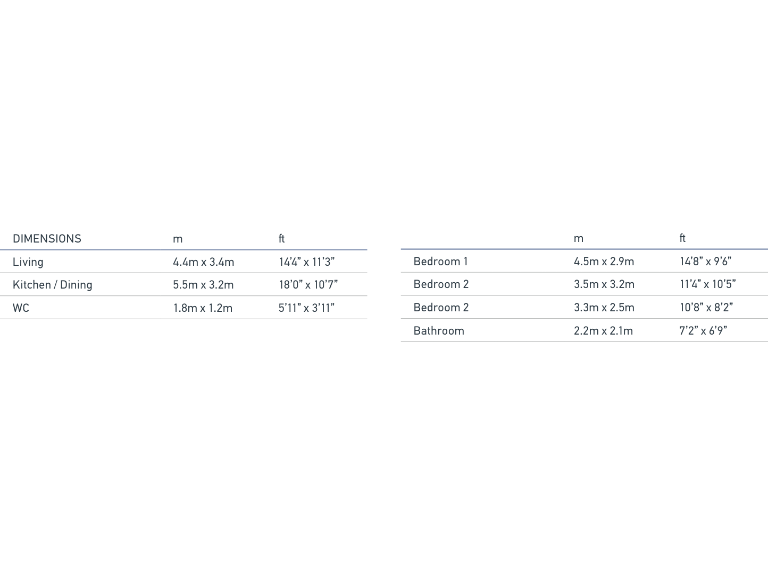Select the Kitchen / Dining row label
This screenshot has width=768, height=576.
click(x=52, y=285)
